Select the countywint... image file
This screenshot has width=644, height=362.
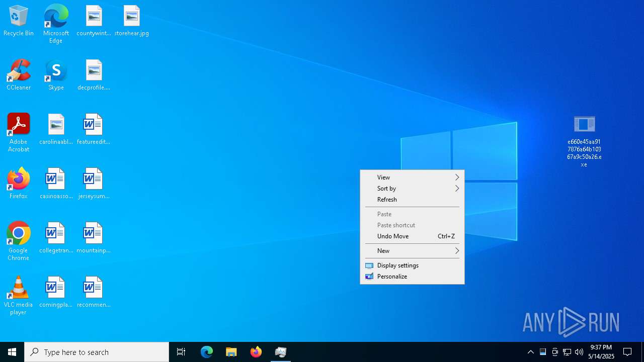tap(94, 21)
